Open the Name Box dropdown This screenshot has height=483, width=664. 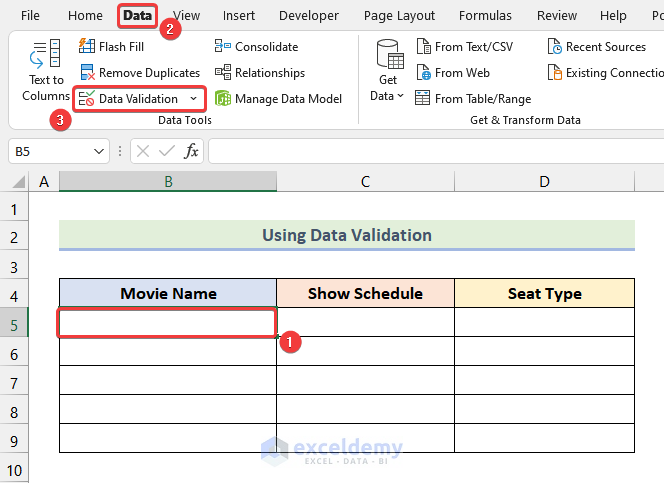[99, 151]
